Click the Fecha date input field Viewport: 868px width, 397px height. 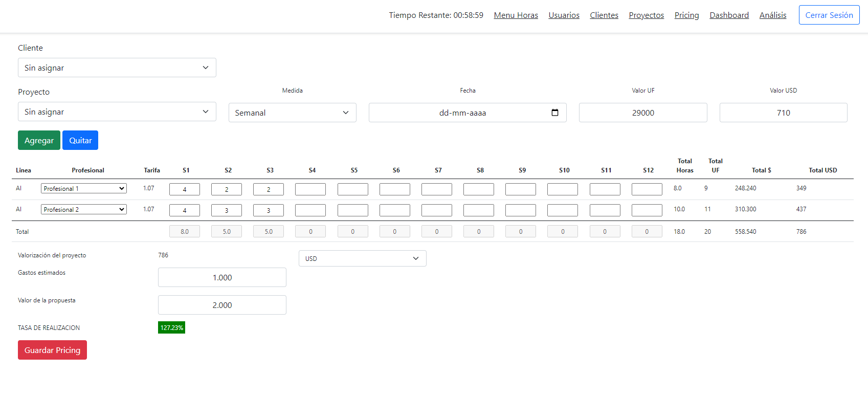(x=468, y=113)
